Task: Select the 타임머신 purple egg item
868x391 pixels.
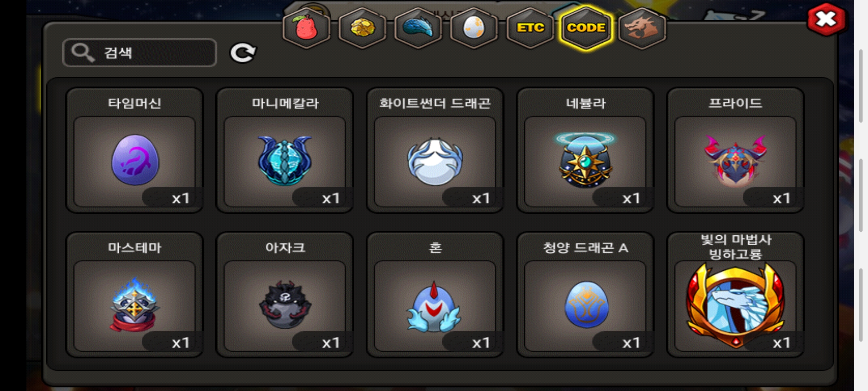Action: pos(135,150)
